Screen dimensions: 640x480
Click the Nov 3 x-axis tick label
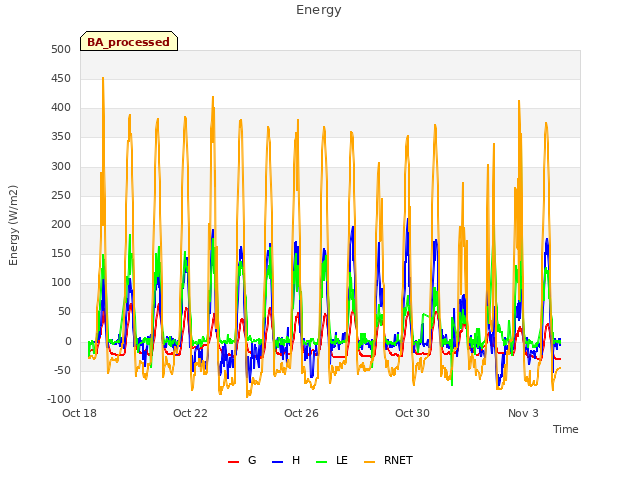pos(523,413)
